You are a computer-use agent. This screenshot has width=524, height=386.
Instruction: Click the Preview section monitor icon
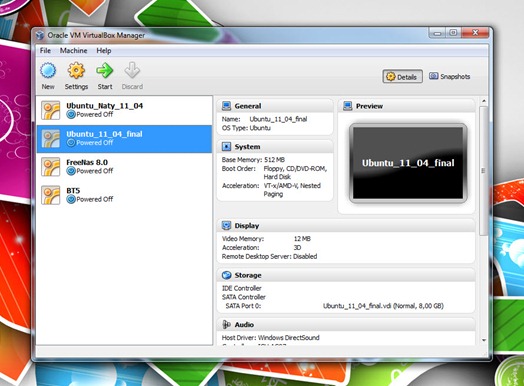click(348, 106)
